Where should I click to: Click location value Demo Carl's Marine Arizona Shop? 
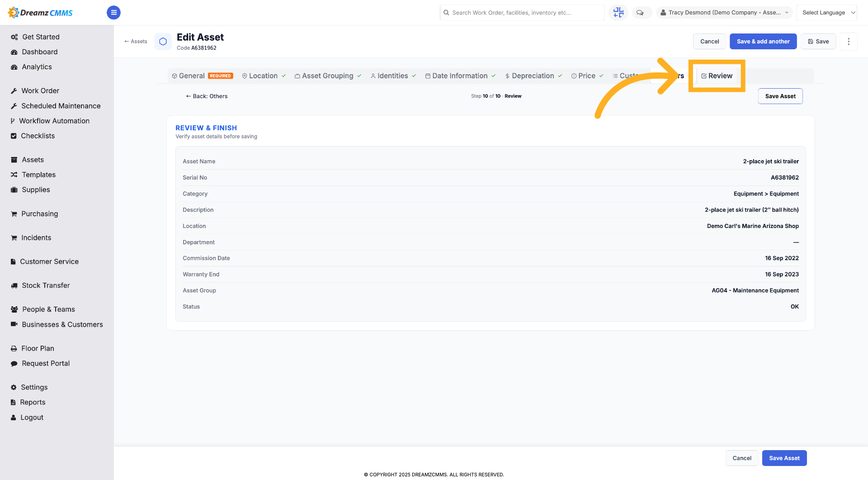(753, 226)
